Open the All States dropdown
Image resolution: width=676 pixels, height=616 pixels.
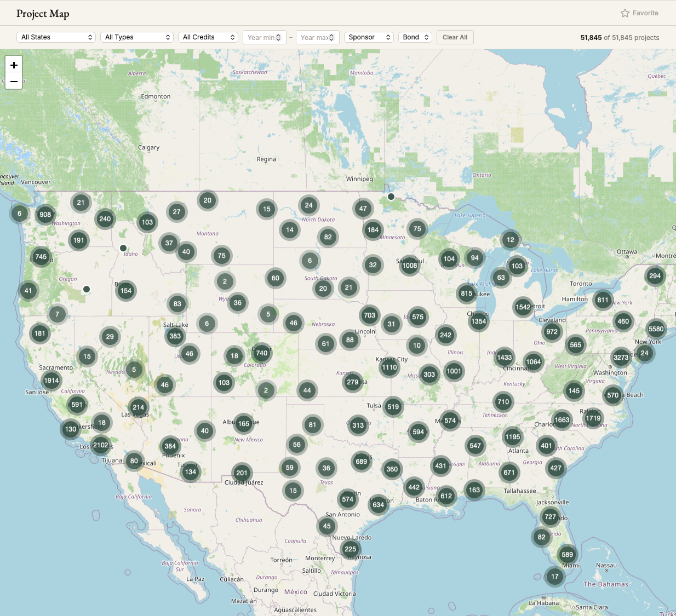click(x=56, y=37)
